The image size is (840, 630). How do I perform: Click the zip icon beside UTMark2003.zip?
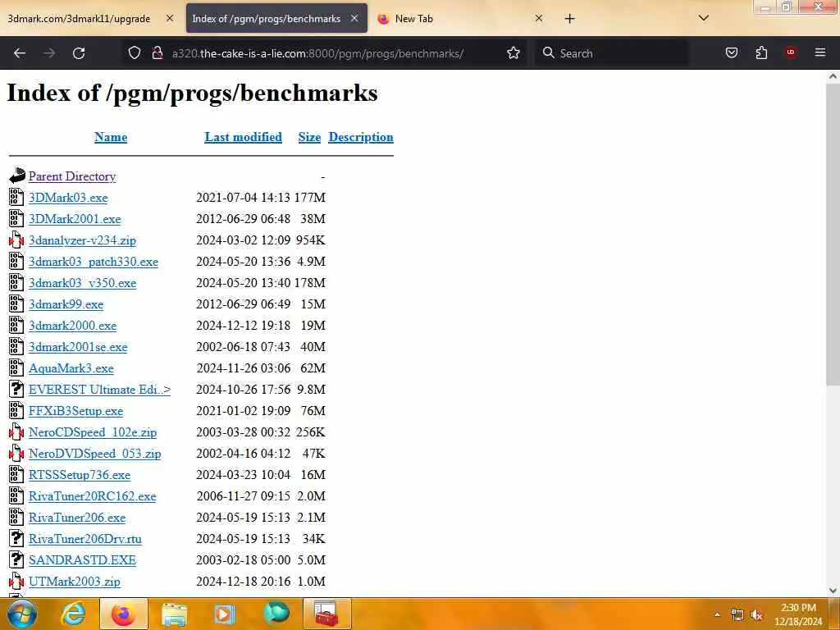pos(16,582)
